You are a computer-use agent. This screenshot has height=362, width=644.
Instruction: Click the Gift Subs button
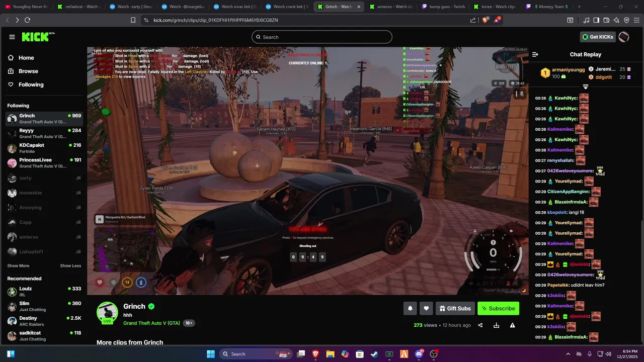coord(455,308)
